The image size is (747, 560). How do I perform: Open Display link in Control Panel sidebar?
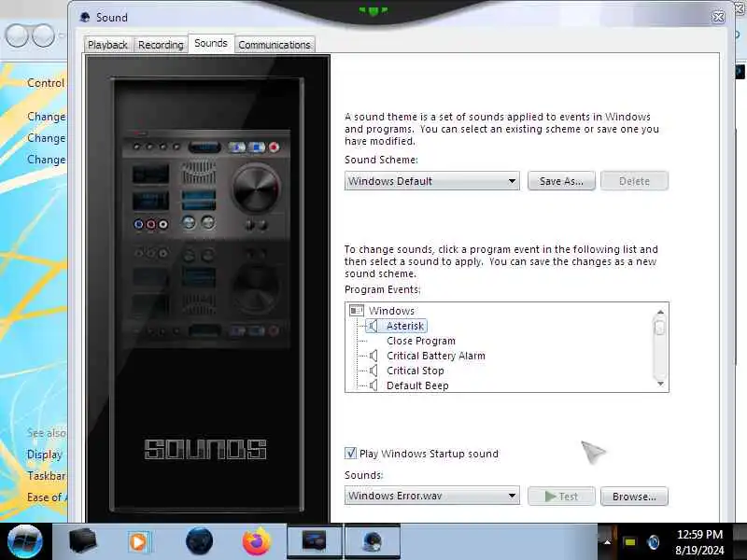(x=44, y=455)
